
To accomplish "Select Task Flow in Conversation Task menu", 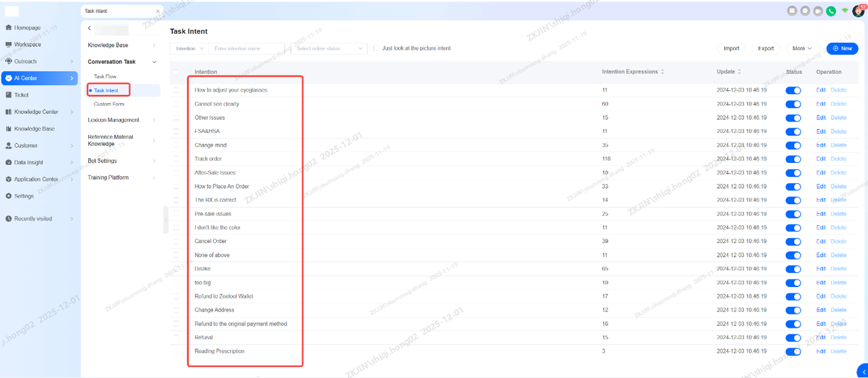I will pyautogui.click(x=105, y=77).
